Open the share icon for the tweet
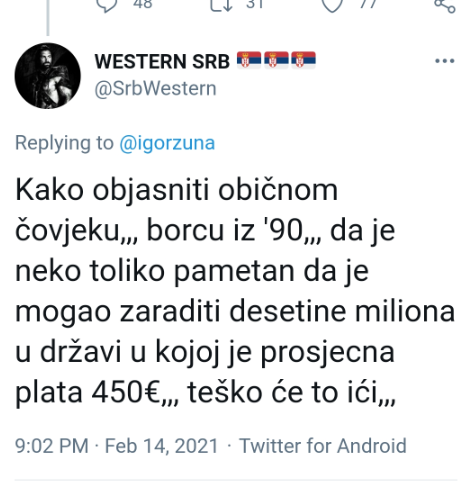Screen dimensions: 468x499 click(x=445, y=5)
